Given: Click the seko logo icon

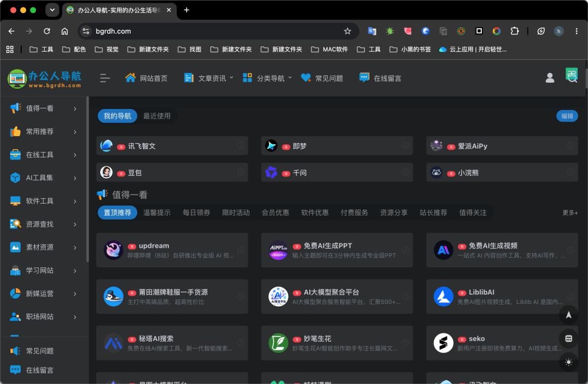Looking at the screenshot, I should (443, 343).
